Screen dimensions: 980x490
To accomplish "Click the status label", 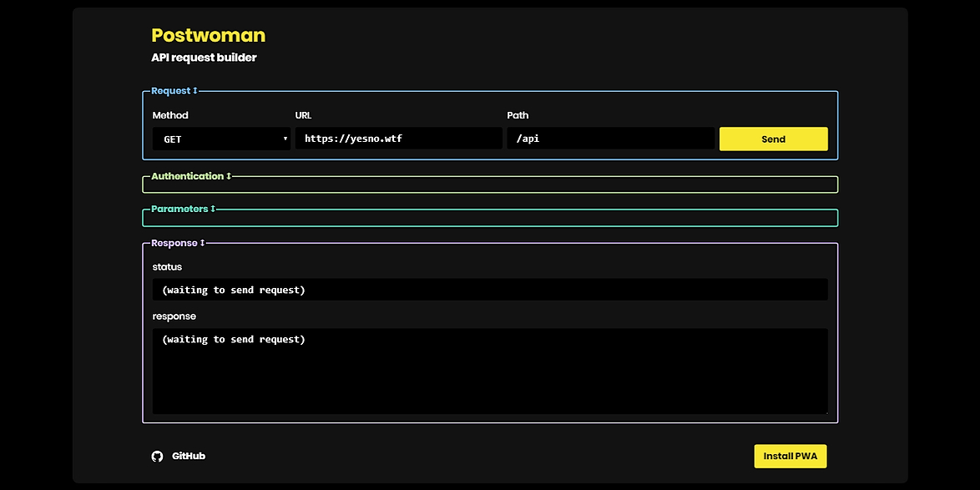I will pyautogui.click(x=167, y=267).
